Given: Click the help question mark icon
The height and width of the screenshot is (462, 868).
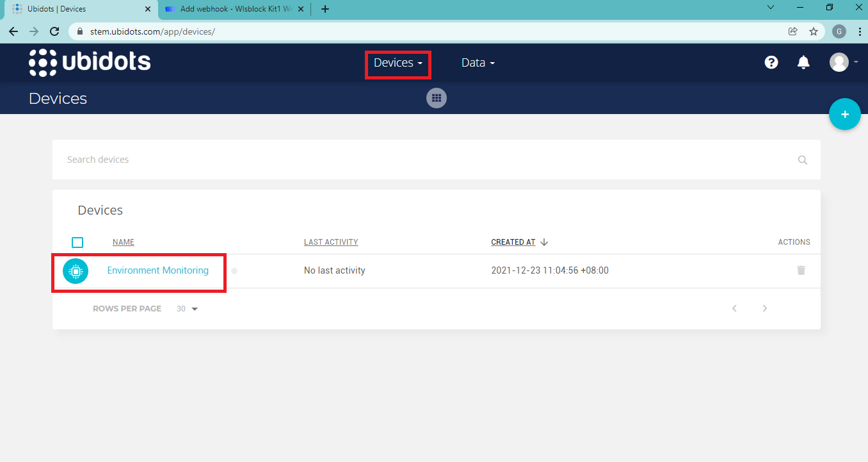Looking at the screenshot, I should [x=771, y=62].
